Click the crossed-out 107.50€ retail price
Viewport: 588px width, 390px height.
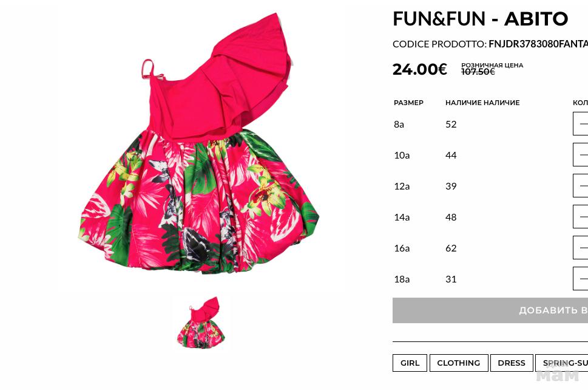point(478,71)
